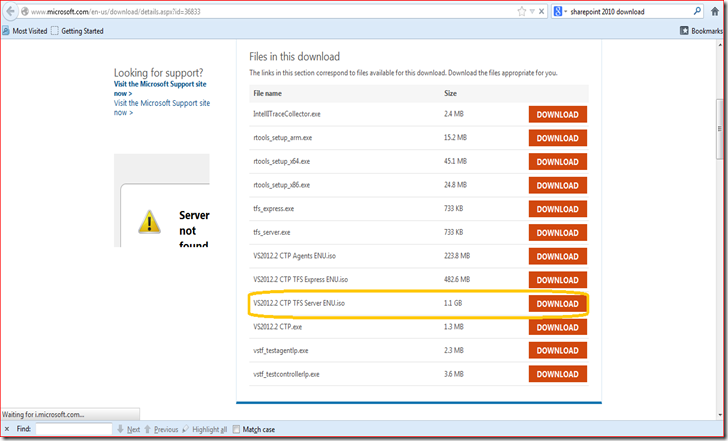Close the find bar with the X
The width and height of the screenshot is (728, 441).
tap(7, 429)
